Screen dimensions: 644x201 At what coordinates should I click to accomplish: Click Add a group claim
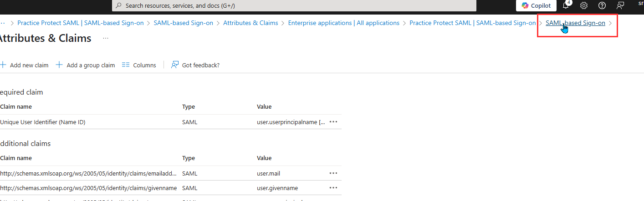point(85,65)
